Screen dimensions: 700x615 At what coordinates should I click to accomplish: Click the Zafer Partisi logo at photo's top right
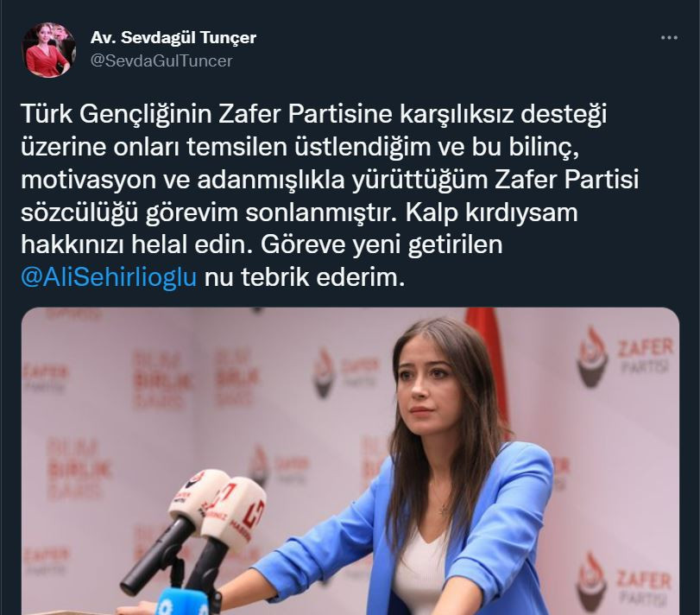[625, 356]
